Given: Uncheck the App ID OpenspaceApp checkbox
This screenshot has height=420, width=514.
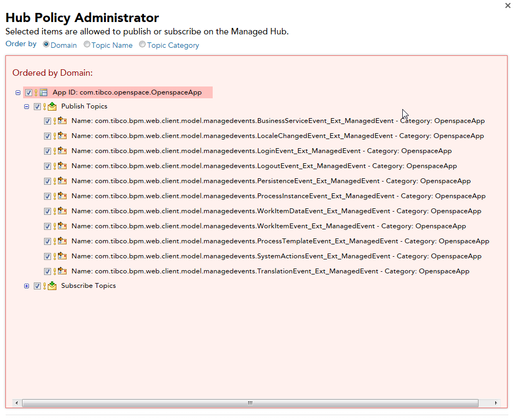Looking at the screenshot, I should tap(29, 93).
